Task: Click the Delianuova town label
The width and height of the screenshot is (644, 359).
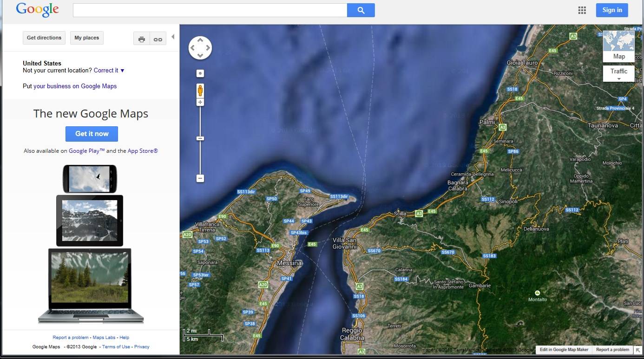Action: [536, 229]
